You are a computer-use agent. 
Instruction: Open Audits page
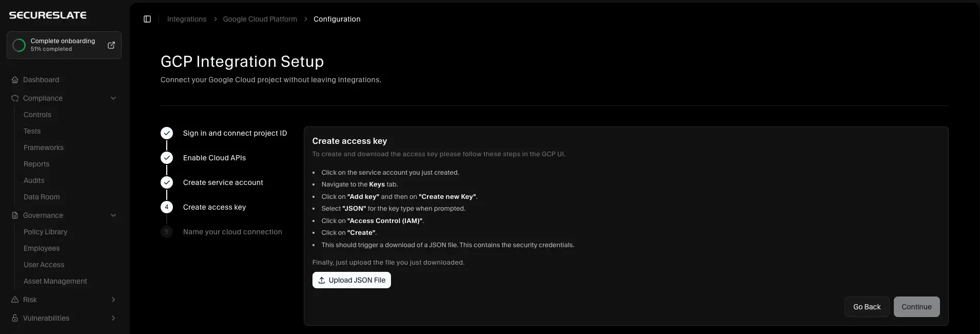pos(34,180)
